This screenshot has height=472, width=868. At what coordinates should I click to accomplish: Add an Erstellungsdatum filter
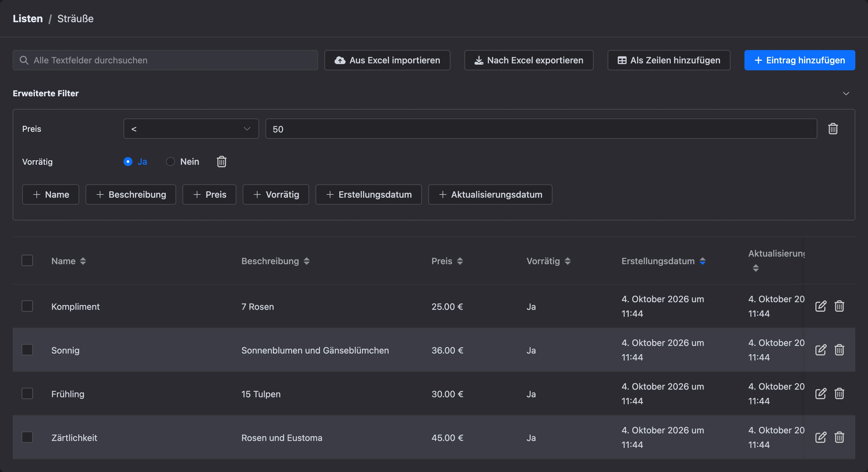click(369, 195)
